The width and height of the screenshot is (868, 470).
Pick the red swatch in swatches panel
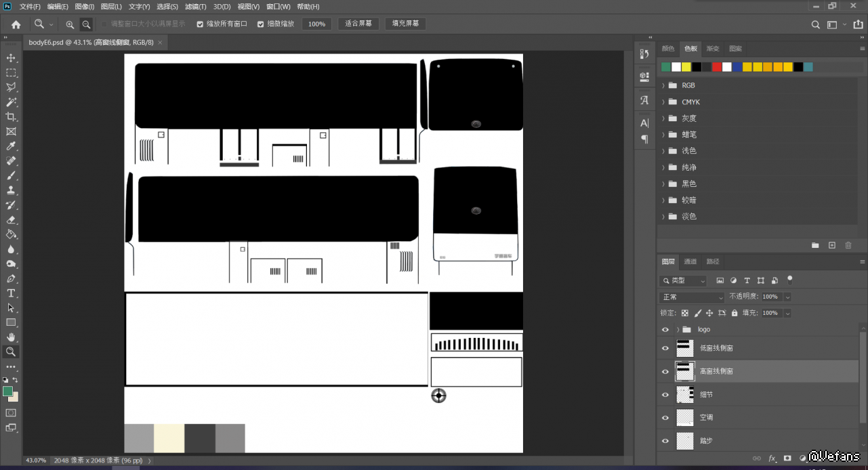717,67
